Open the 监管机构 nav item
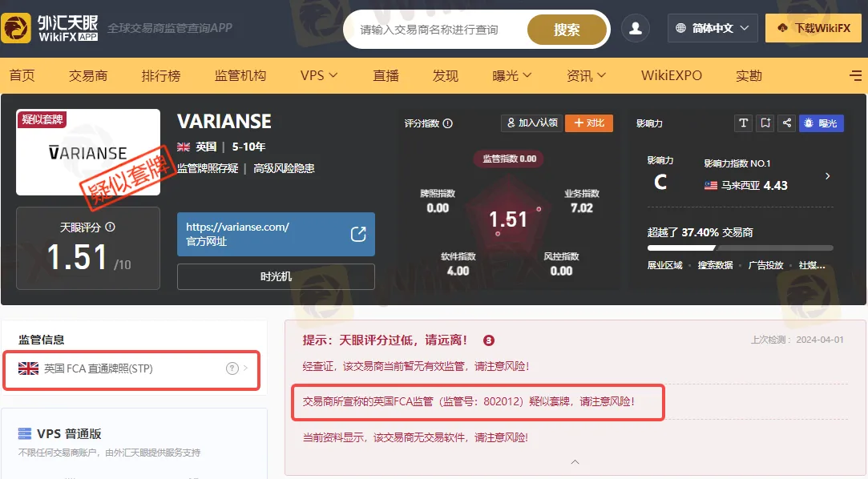Screen dimensions: 868x479 240,75
